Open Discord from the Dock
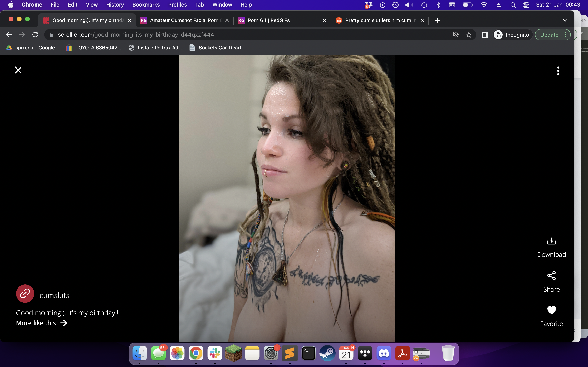 tap(384, 353)
